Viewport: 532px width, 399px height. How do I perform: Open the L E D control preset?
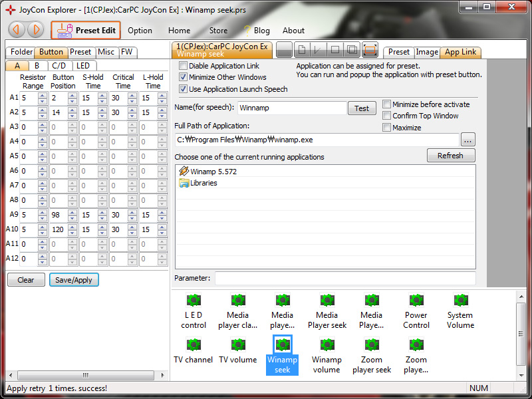coord(194,311)
